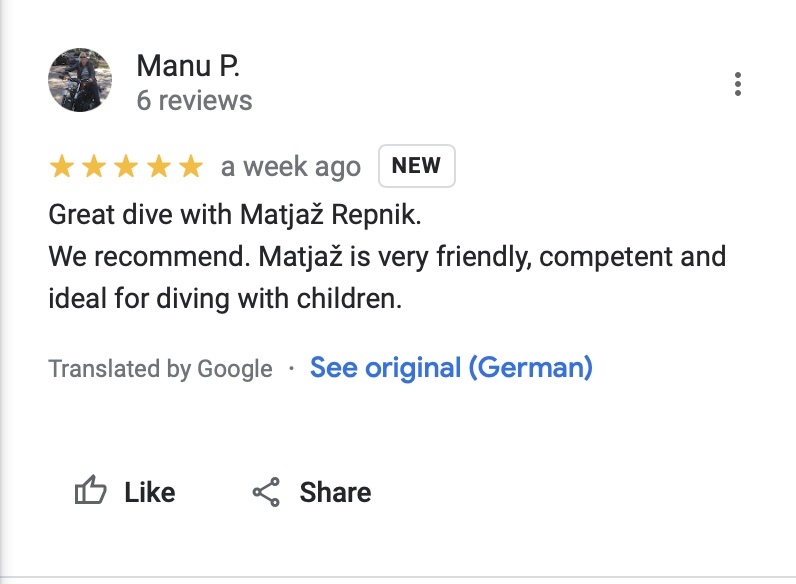
Task: Click the 'Translated by Google' text
Action: click(x=160, y=369)
